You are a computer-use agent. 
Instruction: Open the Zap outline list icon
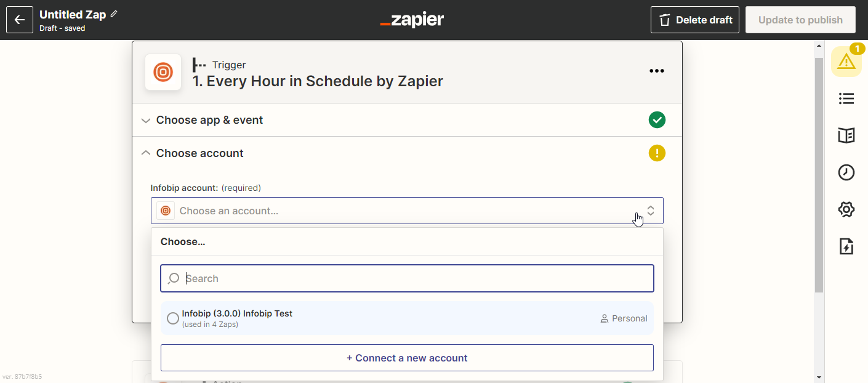point(846,99)
